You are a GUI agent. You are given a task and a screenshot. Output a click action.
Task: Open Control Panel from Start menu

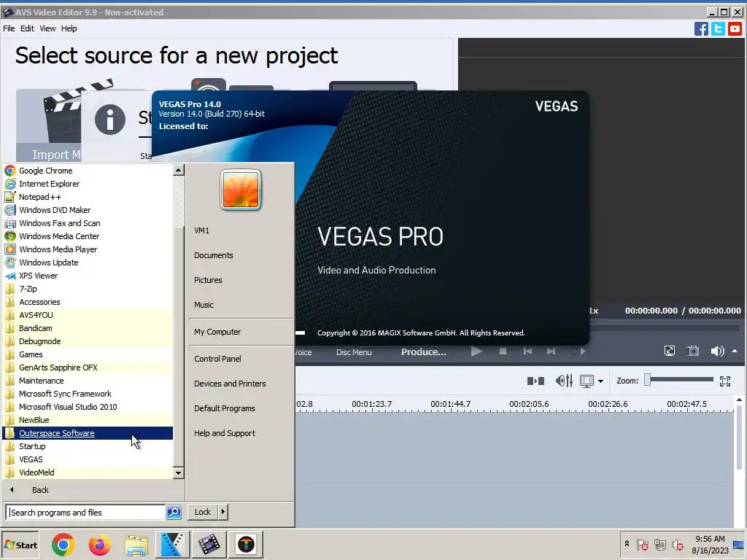(217, 359)
